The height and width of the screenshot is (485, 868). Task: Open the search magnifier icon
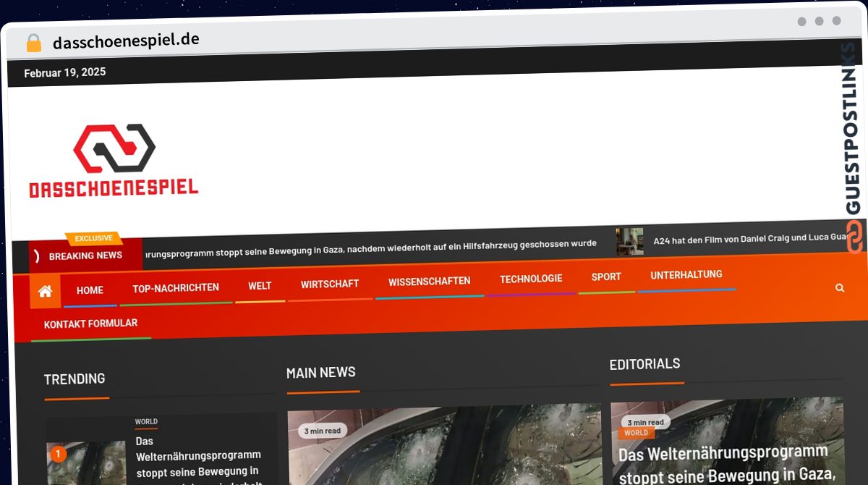pos(840,287)
